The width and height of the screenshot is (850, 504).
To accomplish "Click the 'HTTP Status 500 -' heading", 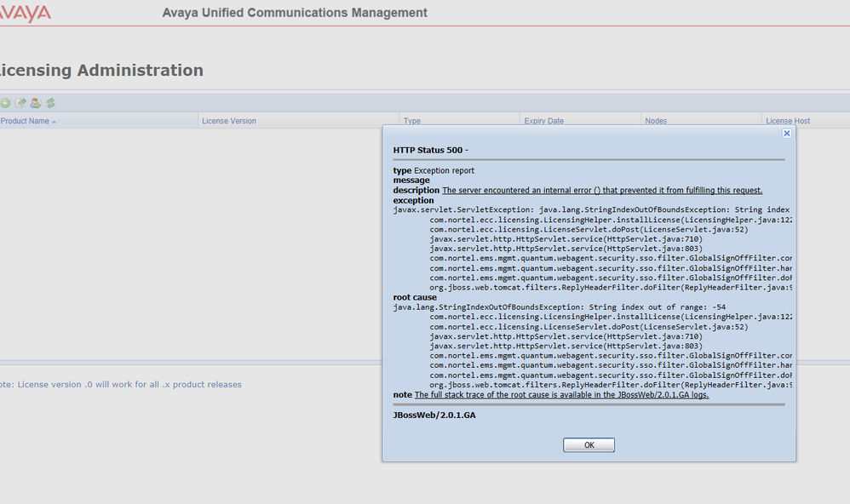I will tap(430, 150).
